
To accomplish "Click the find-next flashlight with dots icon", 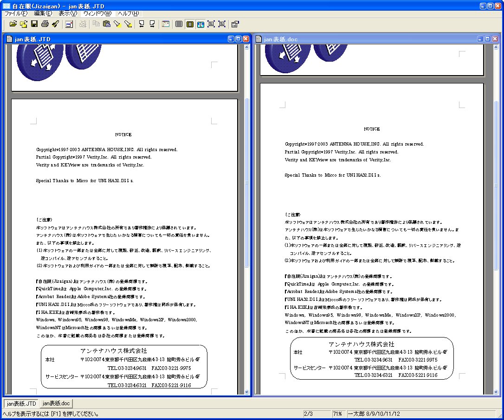I will (x=128, y=24).
